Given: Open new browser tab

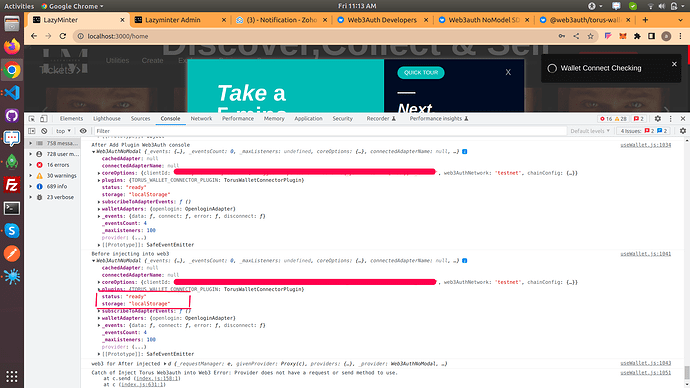Looking at the screenshot, I should [x=645, y=20].
